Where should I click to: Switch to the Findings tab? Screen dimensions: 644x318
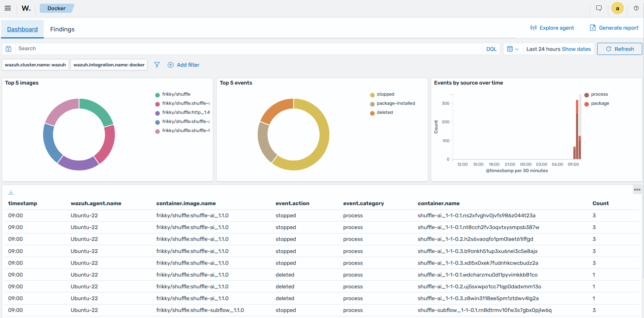click(x=62, y=29)
